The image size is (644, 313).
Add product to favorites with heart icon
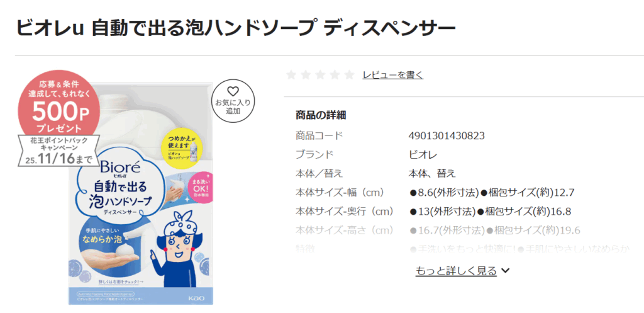coord(233,101)
